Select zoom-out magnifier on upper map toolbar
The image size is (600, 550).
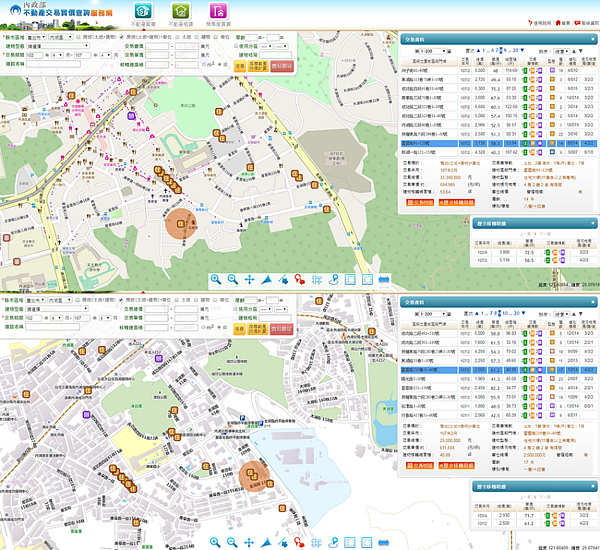pyautogui.click(x=233, y=280)
